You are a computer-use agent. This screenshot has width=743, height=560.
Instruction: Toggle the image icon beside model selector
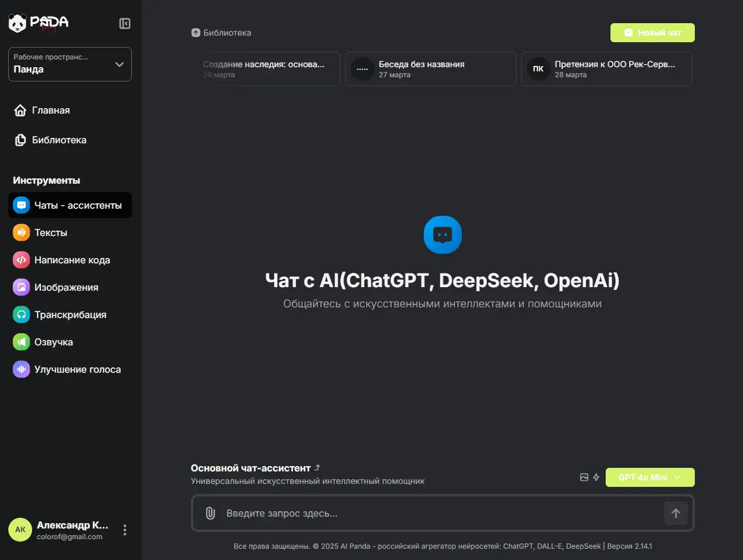584,477
